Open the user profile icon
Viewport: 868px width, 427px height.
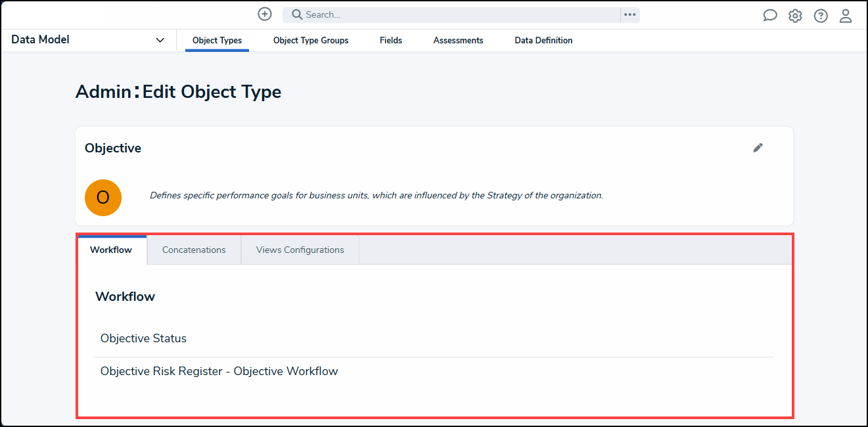pos(846,15)
